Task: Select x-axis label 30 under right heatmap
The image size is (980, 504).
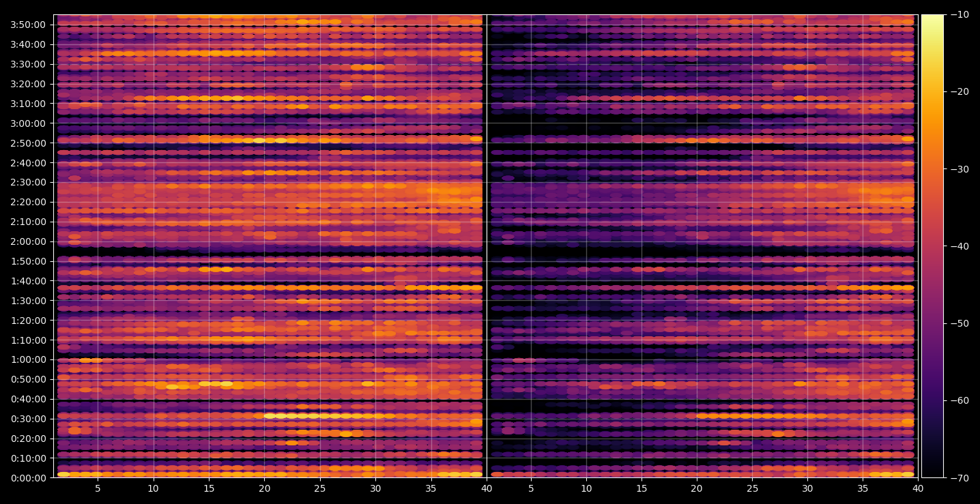Action: tap(808, 488)
